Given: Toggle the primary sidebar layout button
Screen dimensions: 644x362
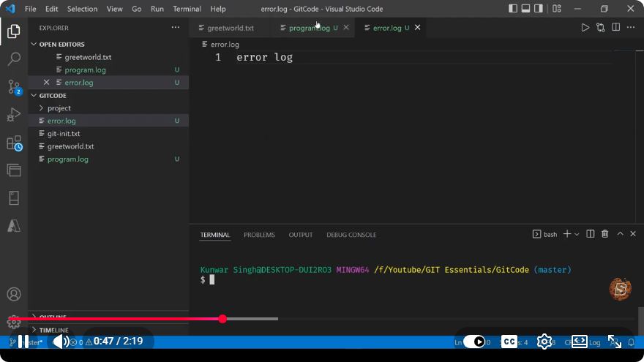Looking at the screenshot, I should [512, 9].
